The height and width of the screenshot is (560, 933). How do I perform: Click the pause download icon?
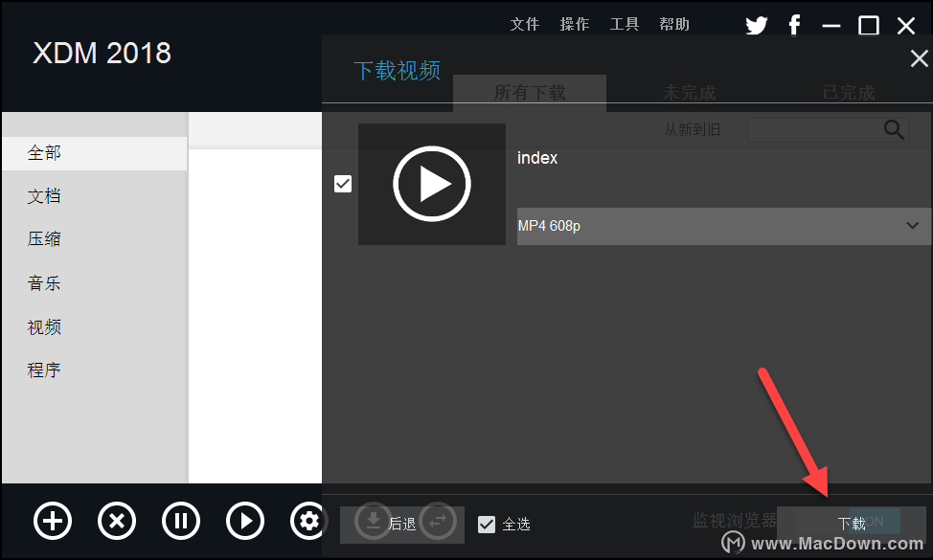click(181, 521)
